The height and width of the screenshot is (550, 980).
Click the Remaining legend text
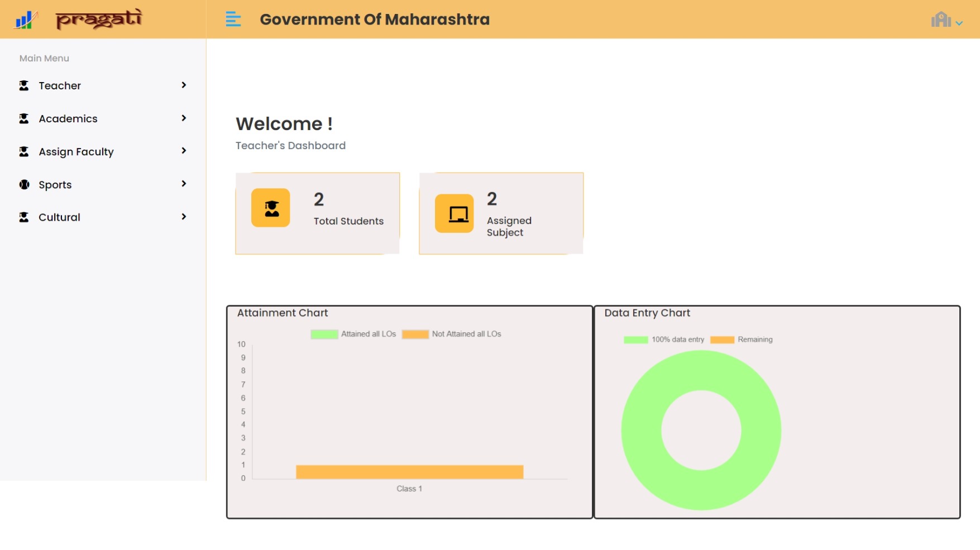pyautogui.click(x=755, y=339)
